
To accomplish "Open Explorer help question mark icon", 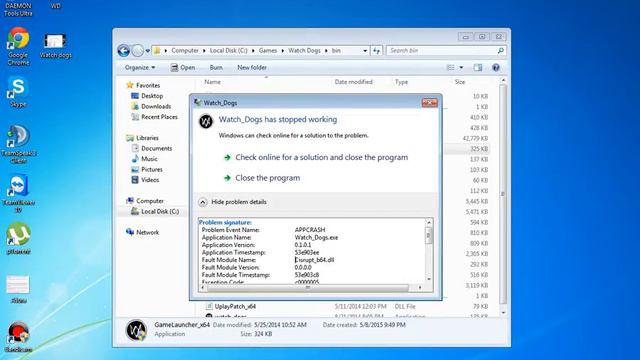I will (496, 68).
